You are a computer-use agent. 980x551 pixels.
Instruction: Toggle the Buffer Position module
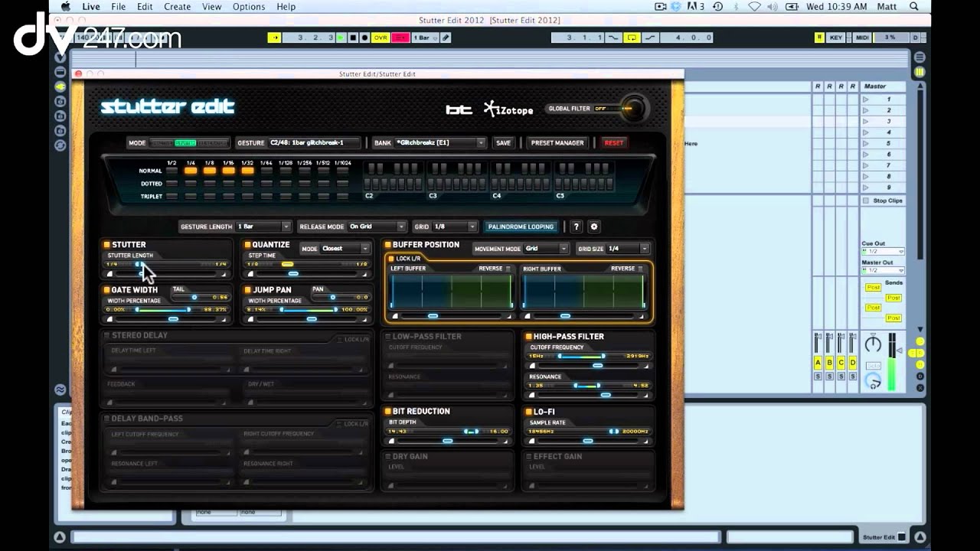pos(388,245)
